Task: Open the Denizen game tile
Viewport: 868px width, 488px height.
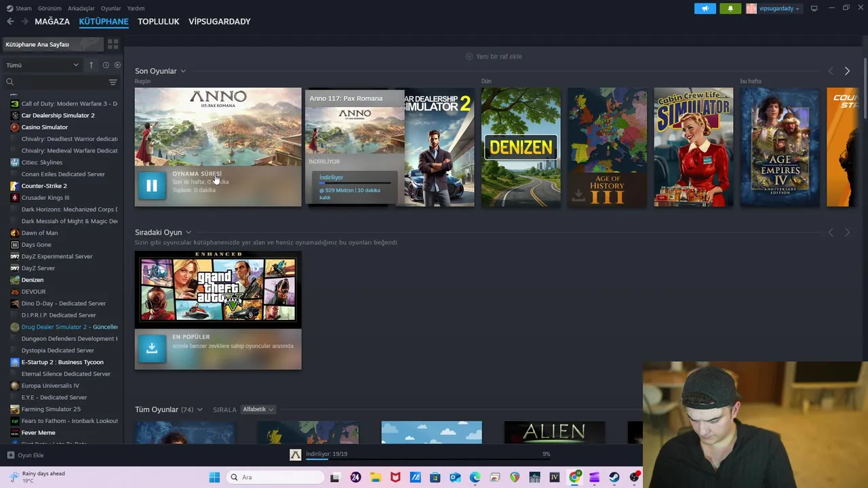Action: 521,147
